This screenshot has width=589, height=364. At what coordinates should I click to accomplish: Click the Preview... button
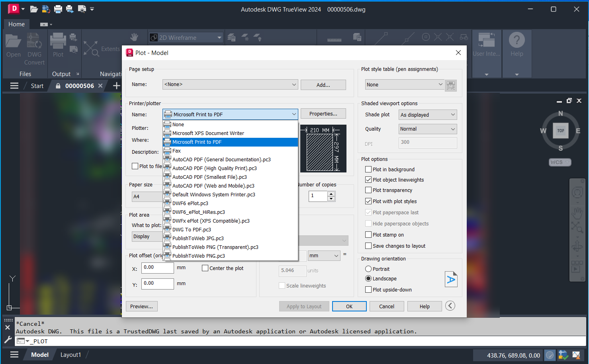(141, 306)
